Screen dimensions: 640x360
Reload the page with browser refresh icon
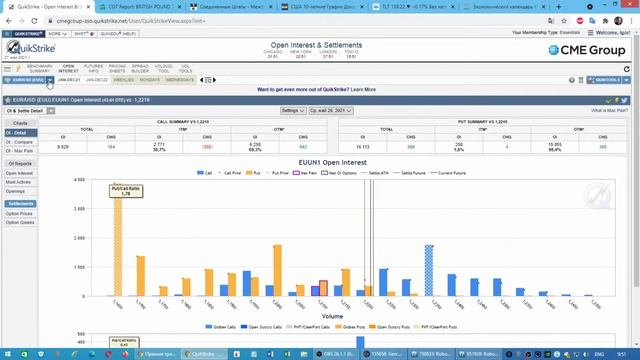(x=34, y=21)
